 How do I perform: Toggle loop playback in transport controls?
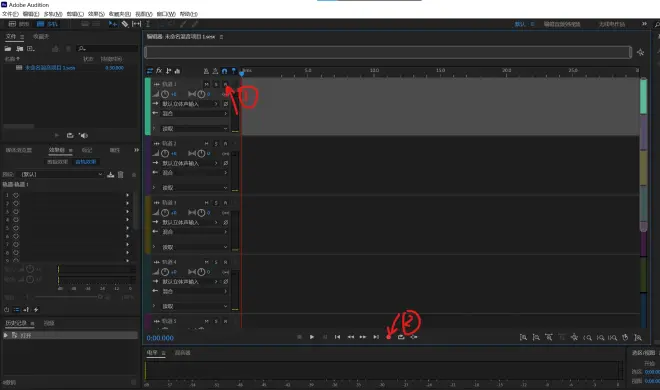pos(401,337)
